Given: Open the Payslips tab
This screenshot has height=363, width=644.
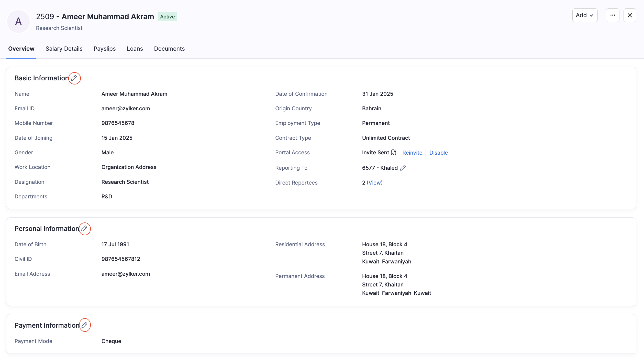Looking at the screenshot, I should point(105,49).
